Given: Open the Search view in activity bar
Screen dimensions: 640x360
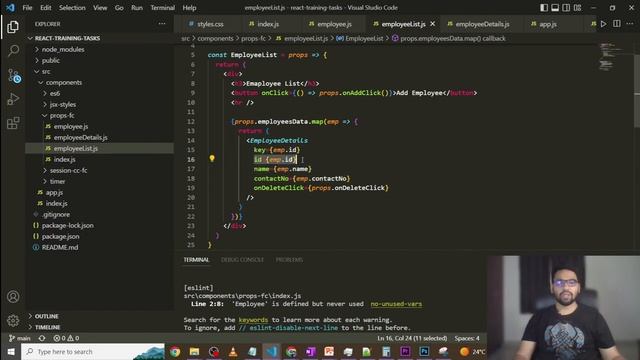Looking at the screenshot, I should 13,51.
